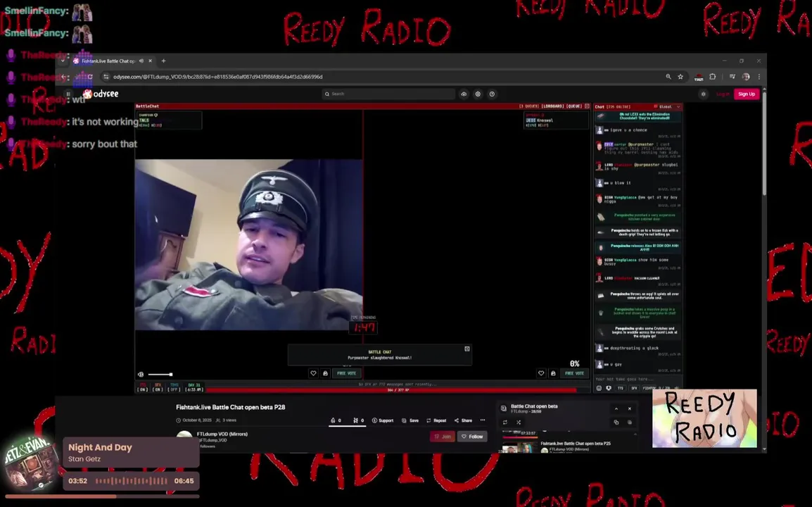812x507 pixels.
Task: Join the FTLdump channel membership
Action: click(443, 437)
